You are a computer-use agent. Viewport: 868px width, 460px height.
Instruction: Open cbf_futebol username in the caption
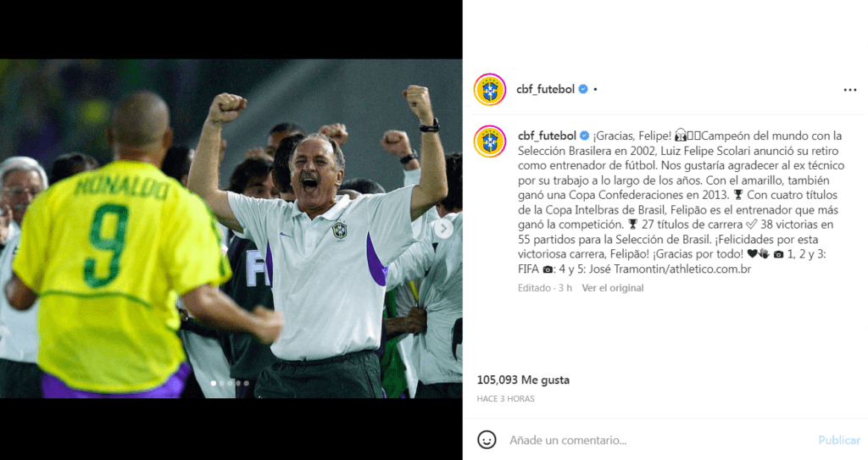(547, 136)
